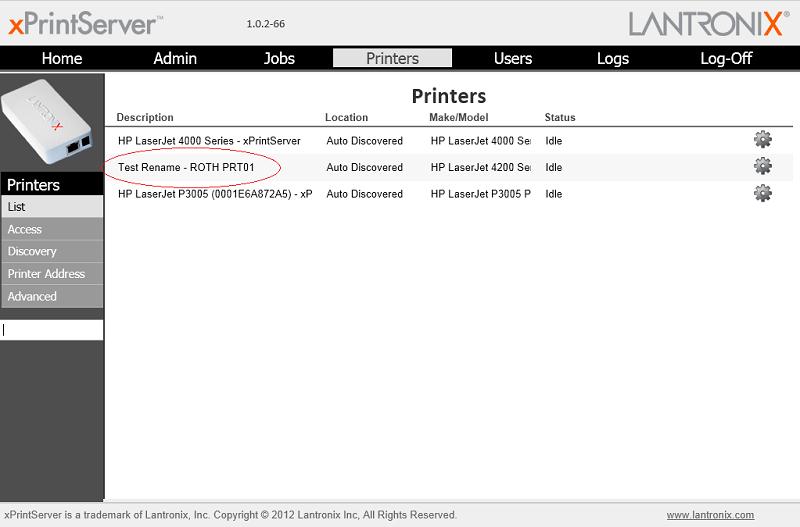Open Advanced printer settings in sidebar
Screen dimensions: 800x527
coord(52,296)
